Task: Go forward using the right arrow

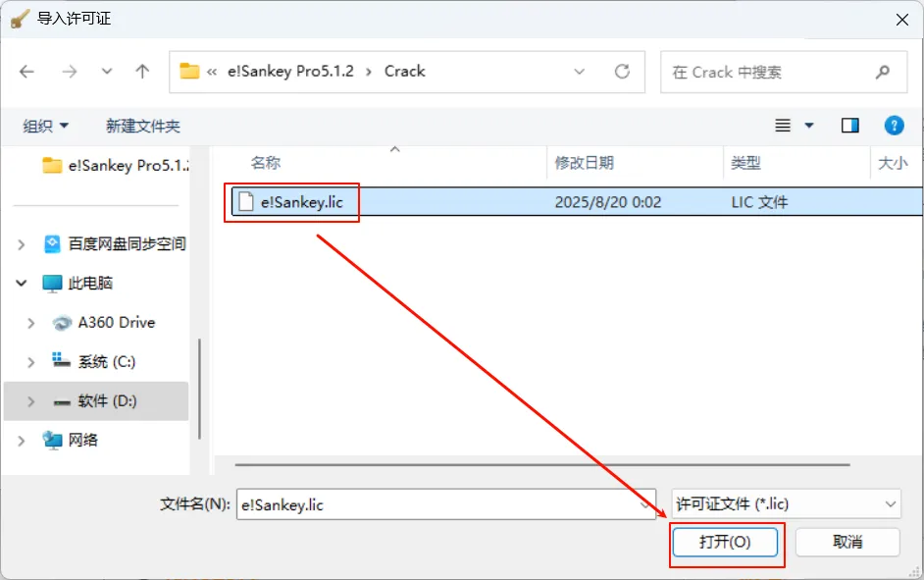Action: click(70, 72)
